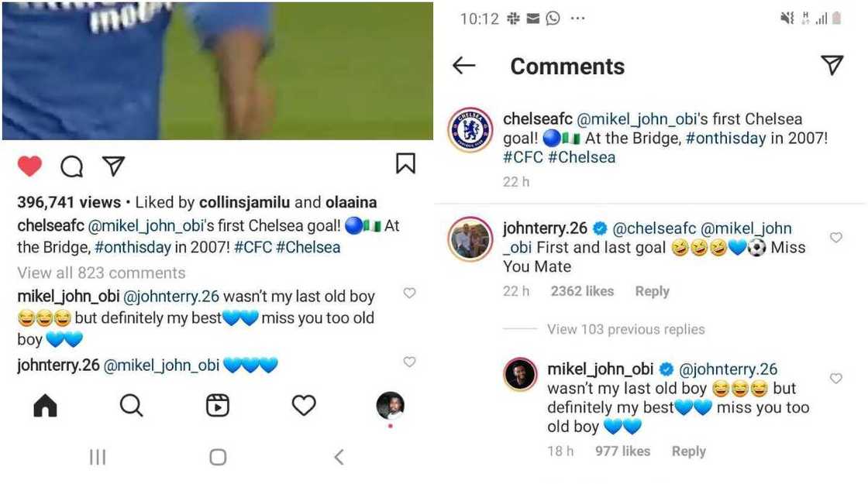Open the Chelsea FC profile picture
Viewport: 868px width, 484px height.
pyautogui.click(x=470, y=129)
